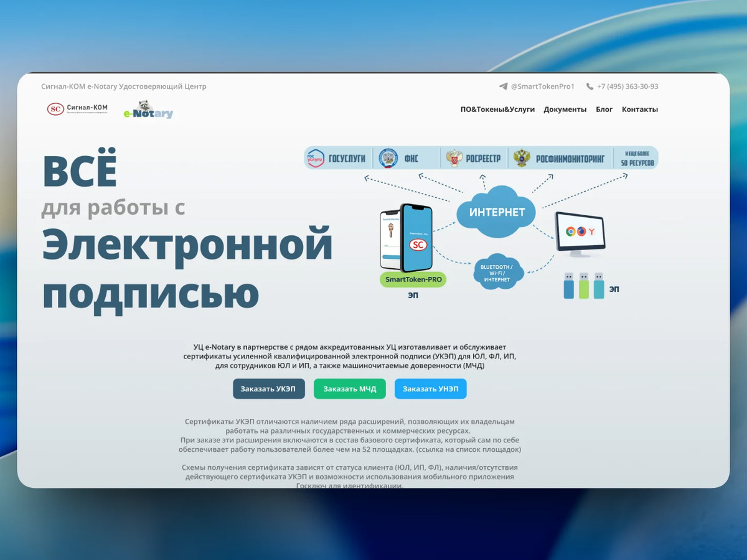Click the Росреестр emblem in banner
Viewport: 747px width, 560px height.
coord(454,158)
